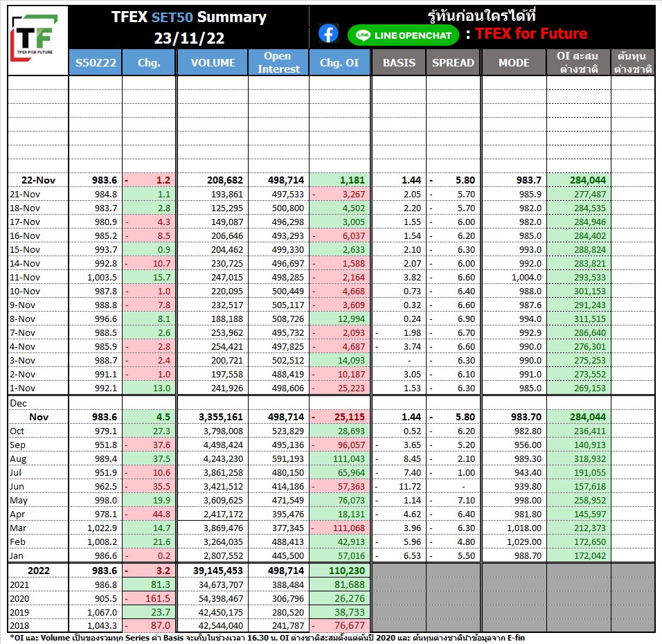This screenshot has height=644, width=662.
Task: Click the Facebook logo icon
Action: [x=328, y=34]
